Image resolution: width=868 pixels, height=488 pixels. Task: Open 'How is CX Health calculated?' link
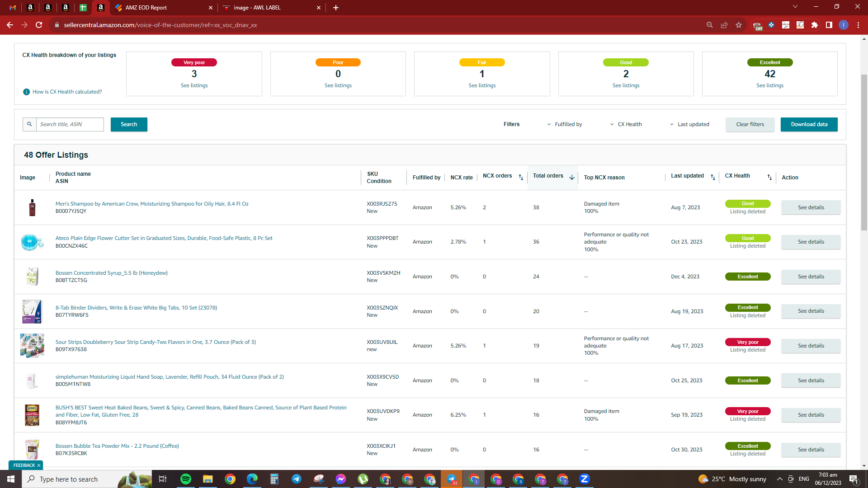tap(67, 92)
